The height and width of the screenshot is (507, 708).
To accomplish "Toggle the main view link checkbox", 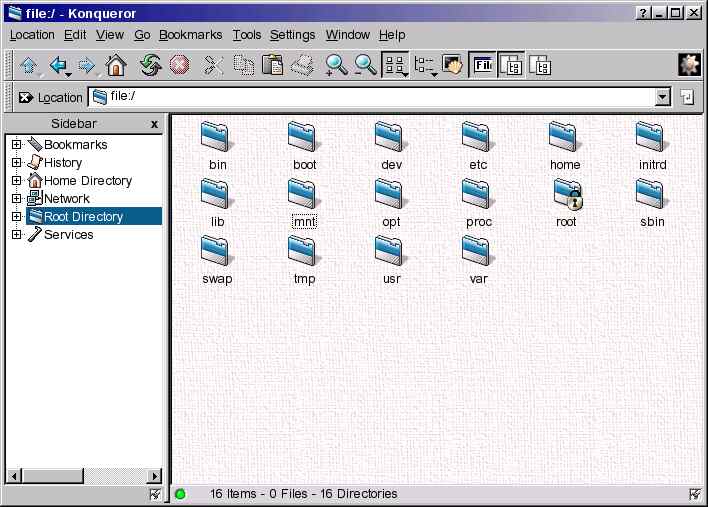I will coord(695,495).
